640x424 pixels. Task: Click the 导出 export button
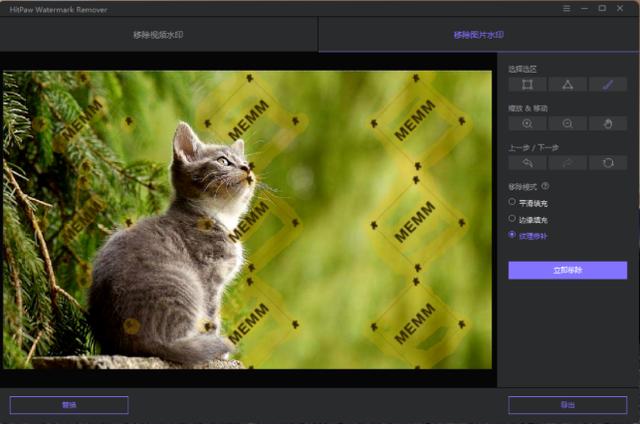567,405
